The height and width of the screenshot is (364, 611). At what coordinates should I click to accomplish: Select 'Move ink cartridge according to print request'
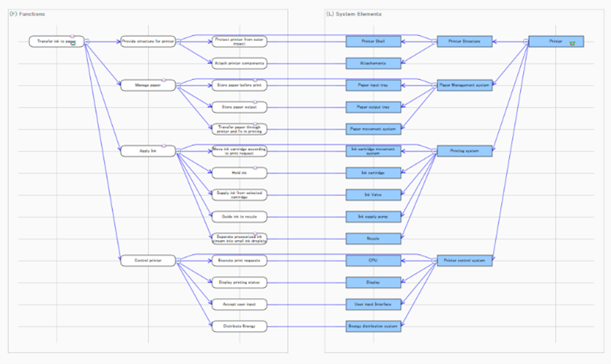239,151
